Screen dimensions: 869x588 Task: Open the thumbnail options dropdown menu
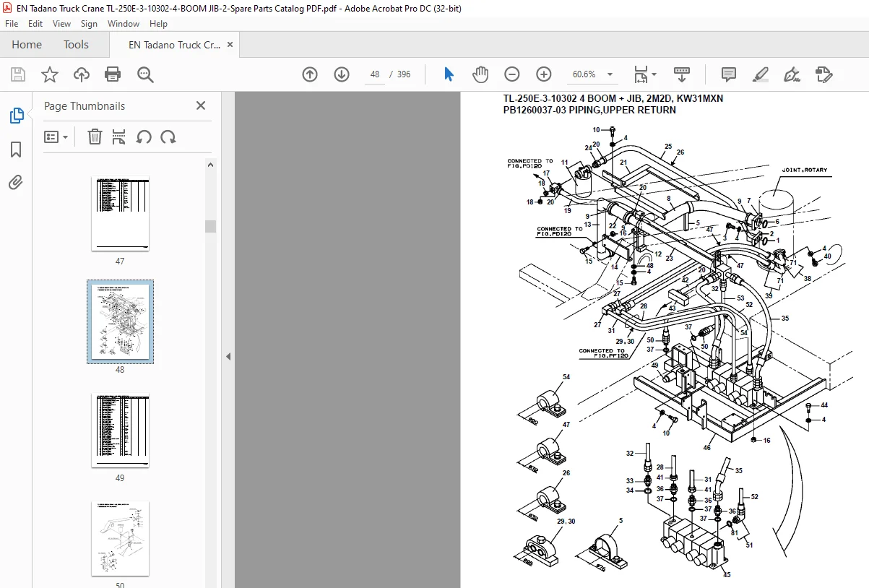(56, 137)
